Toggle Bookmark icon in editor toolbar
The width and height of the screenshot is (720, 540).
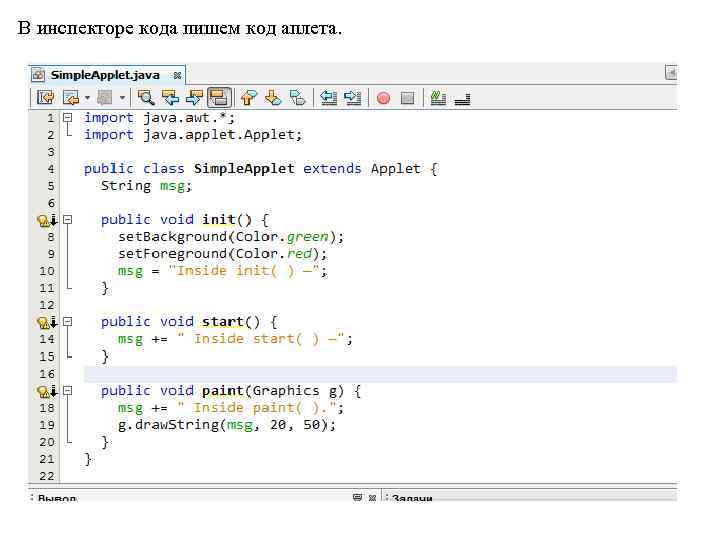[297, 97]
